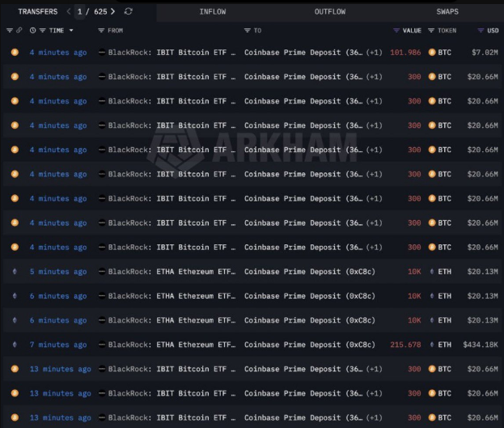The width and height of the screenshot is (504, 428).
Task: Switch to the OUTFLOW tab
Action: point(330,12)
